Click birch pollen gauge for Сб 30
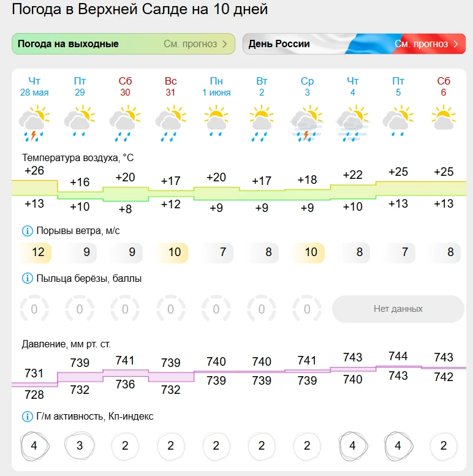This screenshot has height=476, width=473. [125, 309]
